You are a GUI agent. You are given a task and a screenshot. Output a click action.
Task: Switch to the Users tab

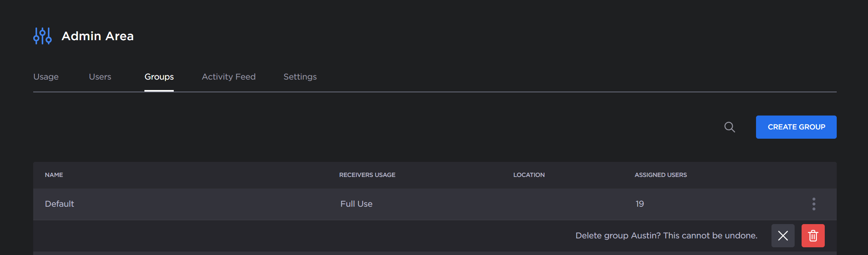100,76
